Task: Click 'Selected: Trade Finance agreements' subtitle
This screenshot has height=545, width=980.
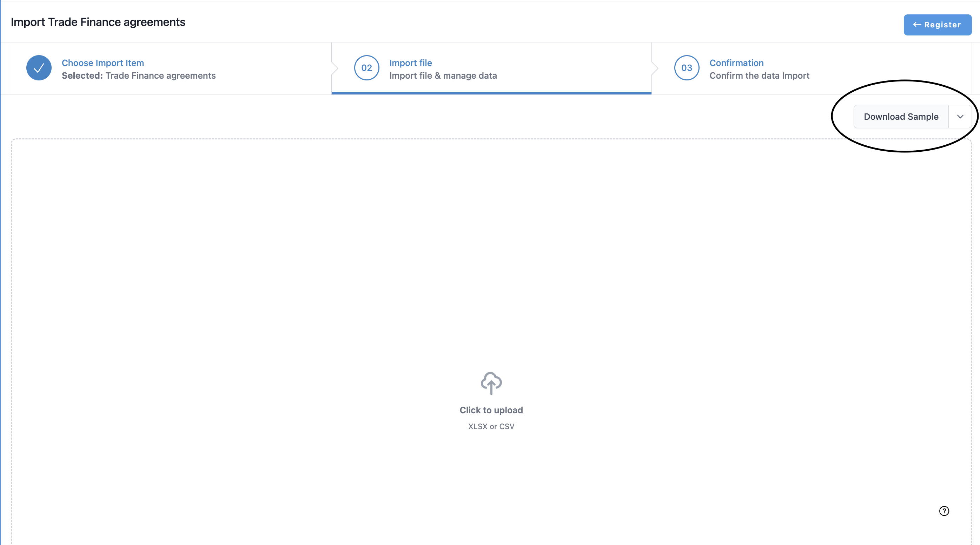Action: (x=139, y=76)
